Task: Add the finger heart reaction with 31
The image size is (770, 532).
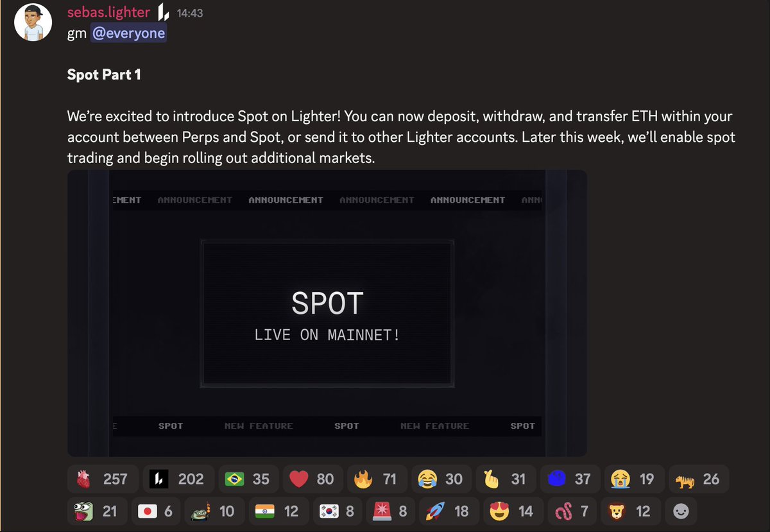Action: coord(505,479)
